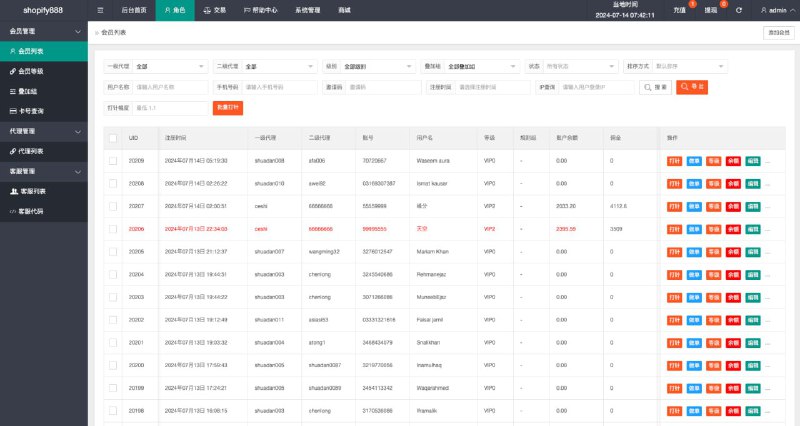Screen dimensions: 800x426
Task: Click the 添加会员 button at top right
Action: (x=779, y=33)
